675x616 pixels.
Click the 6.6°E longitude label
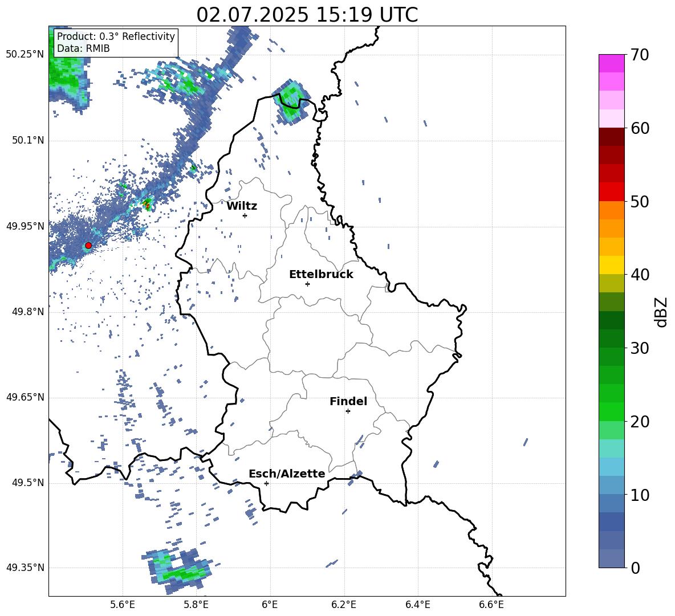coord(491,605)
